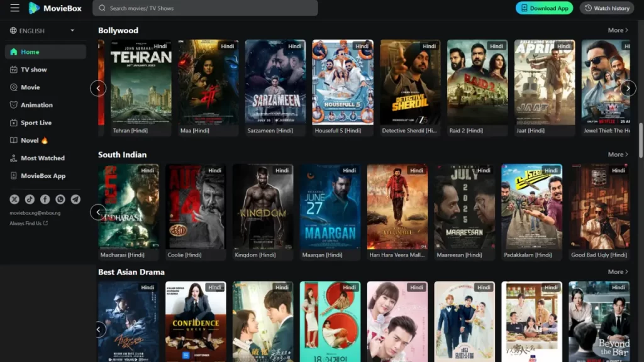This screenshot has height=362, width=644.
Task: Select Home in the sidebar
Action: tap(45, 52)
